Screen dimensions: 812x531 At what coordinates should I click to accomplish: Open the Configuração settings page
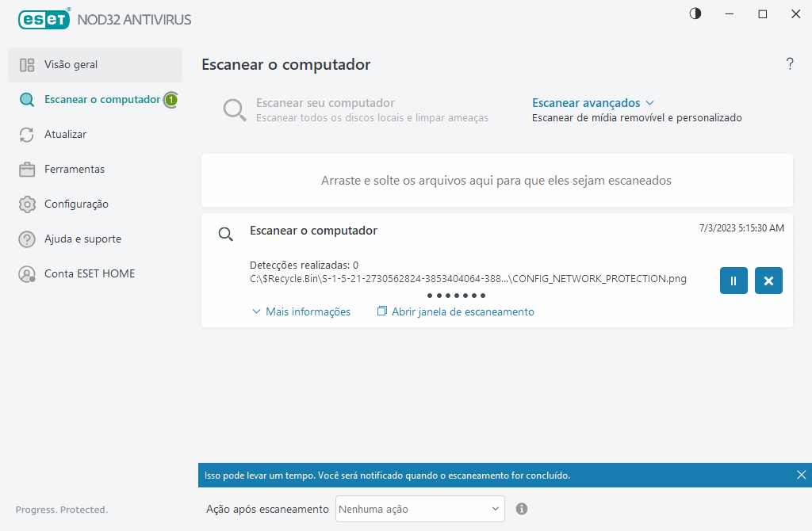(x=76, y=204)
